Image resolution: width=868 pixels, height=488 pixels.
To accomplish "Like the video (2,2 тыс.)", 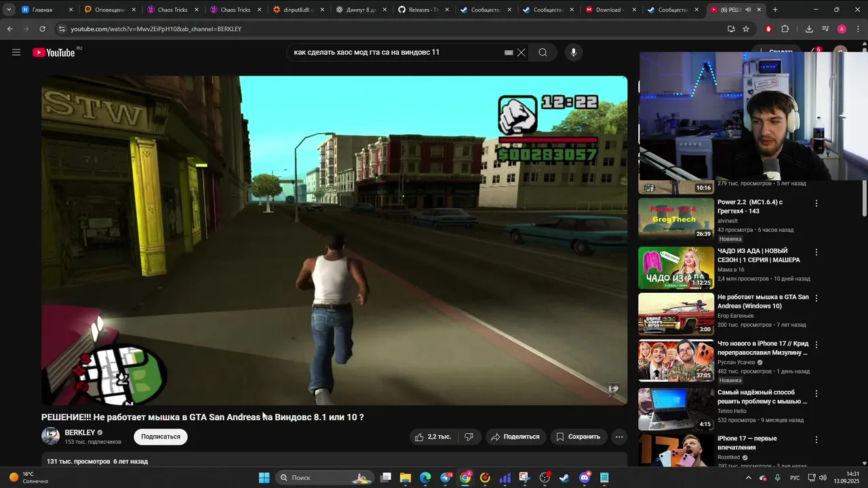I will pyautogui.click(x=433, y=436).
